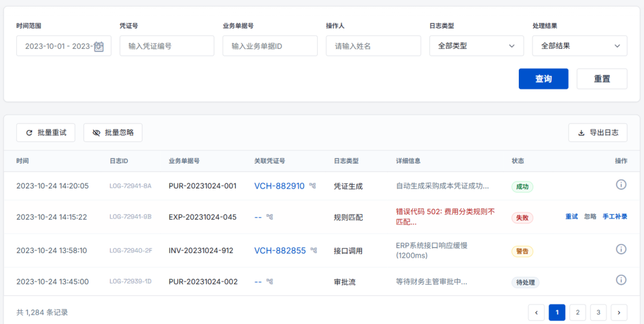Click info icon for LOG-72939-1D row
The image size is (644, 324).
point(621,280)
